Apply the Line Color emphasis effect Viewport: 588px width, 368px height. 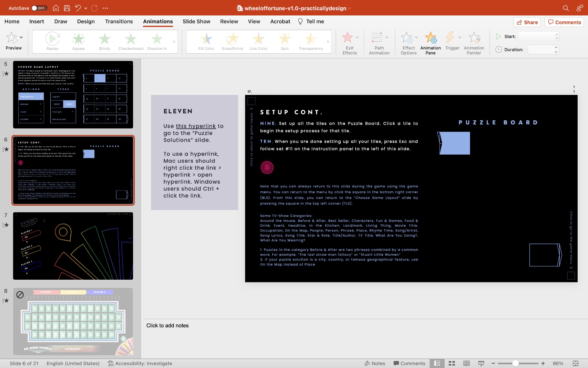coord(258,41)
